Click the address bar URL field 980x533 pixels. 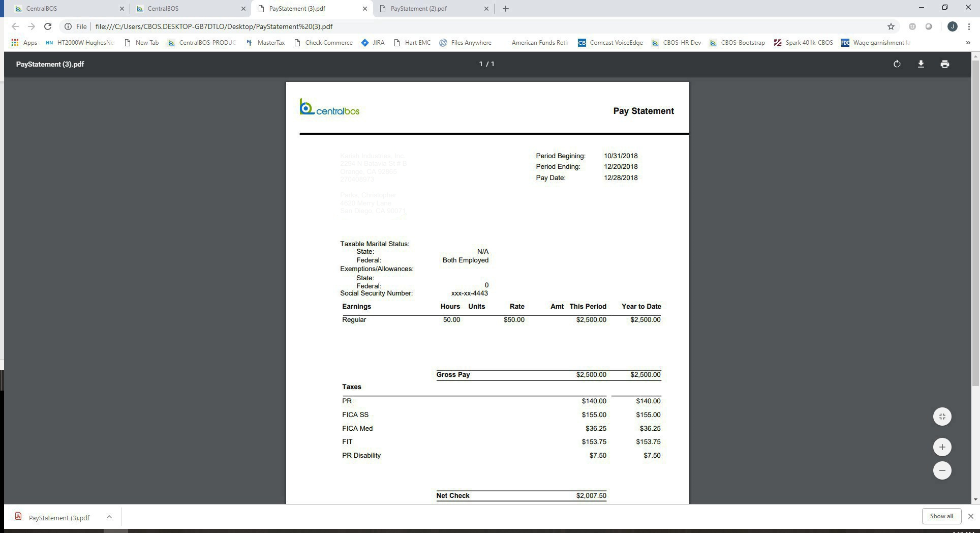click(457, 26)
